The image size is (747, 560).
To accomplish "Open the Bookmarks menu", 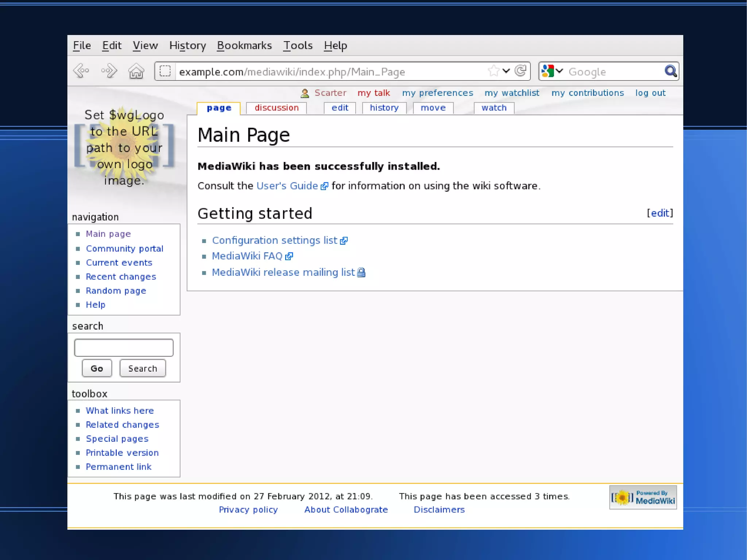I will click(244, 46).
